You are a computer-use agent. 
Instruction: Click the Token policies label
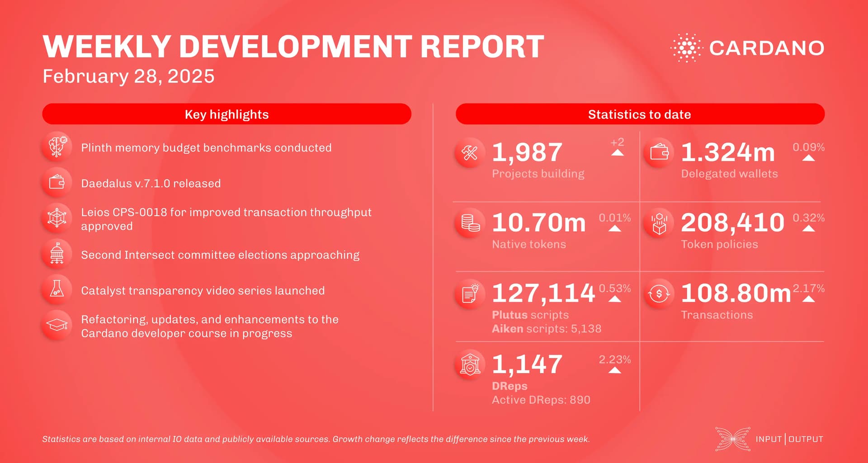tap(719, 245)
